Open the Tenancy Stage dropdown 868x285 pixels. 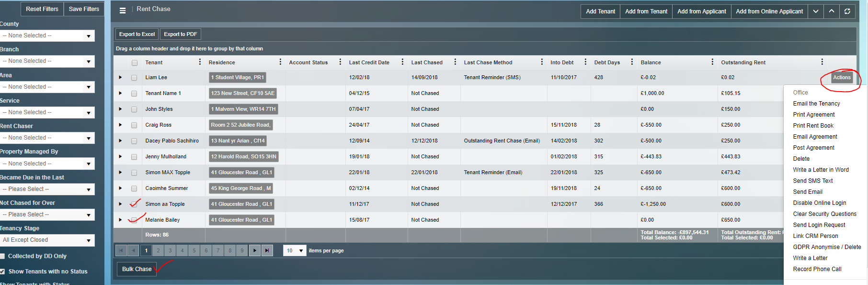47,240
